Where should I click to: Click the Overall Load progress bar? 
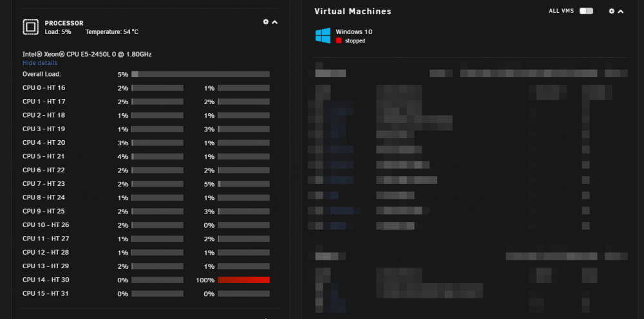pos(200,74)
